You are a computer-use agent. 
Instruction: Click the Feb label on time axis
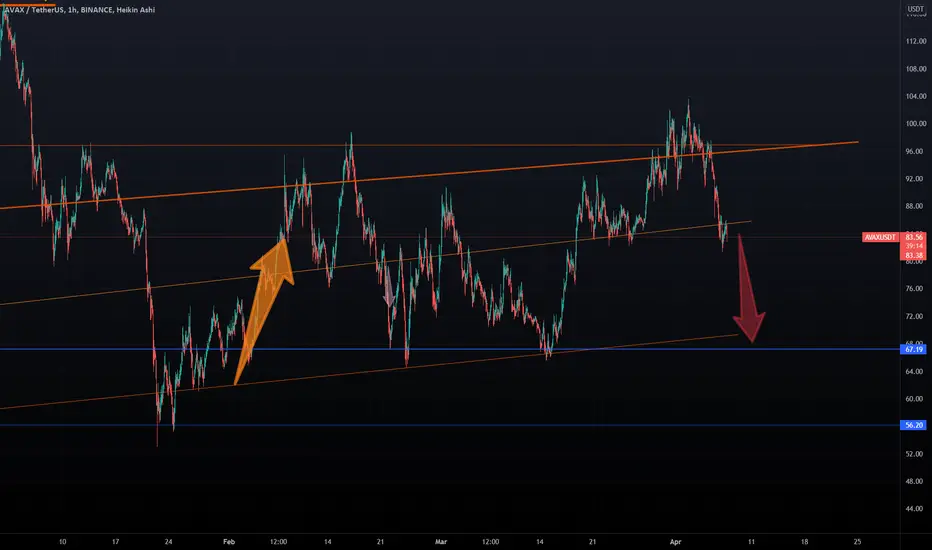point(229,542)
